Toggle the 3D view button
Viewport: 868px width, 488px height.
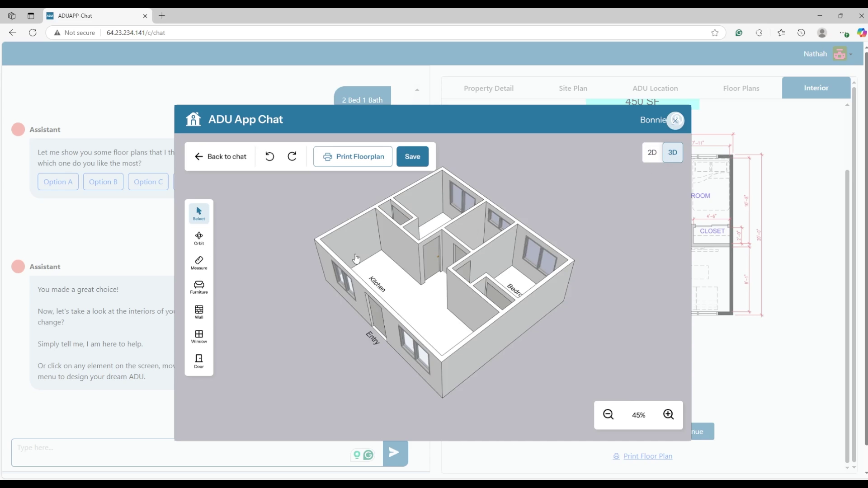673,152
